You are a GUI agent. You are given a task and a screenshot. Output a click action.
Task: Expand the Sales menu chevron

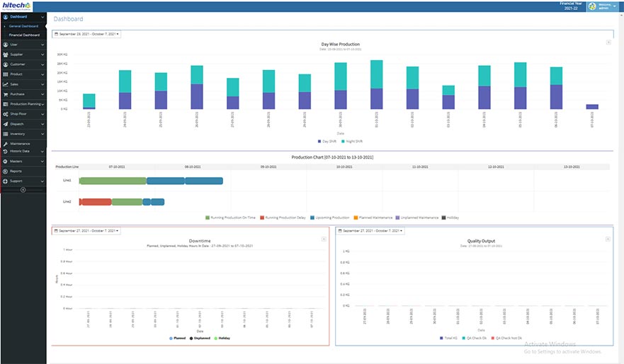[42, 84]
